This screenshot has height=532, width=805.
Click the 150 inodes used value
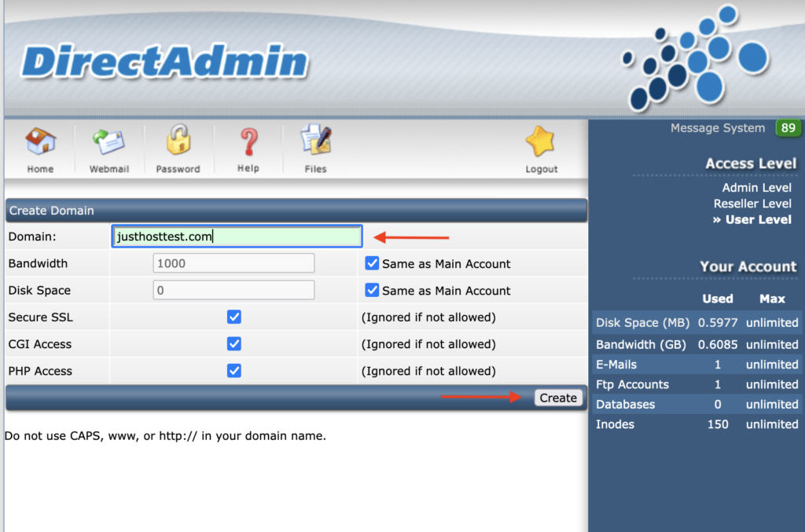click(717, 424)
